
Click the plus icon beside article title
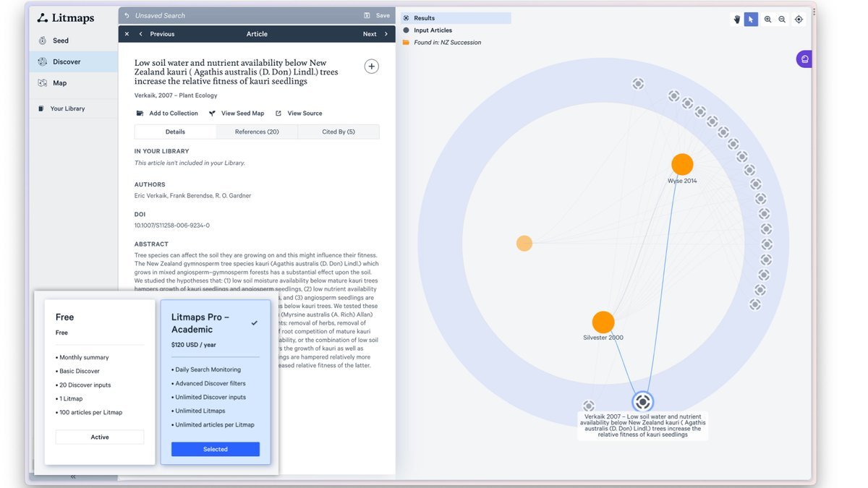[x=371, y=67]
